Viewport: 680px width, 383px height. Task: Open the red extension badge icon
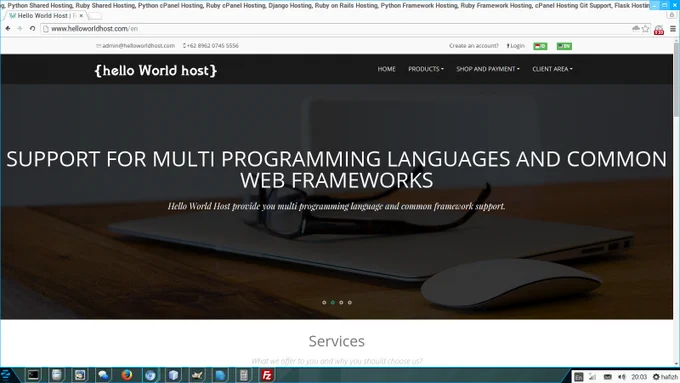click(x=659, y=29)
